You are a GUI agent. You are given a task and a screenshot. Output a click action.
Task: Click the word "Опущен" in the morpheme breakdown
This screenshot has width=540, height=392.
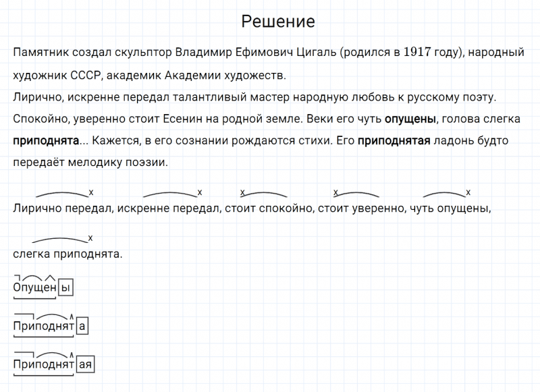[x=35, y=289]
